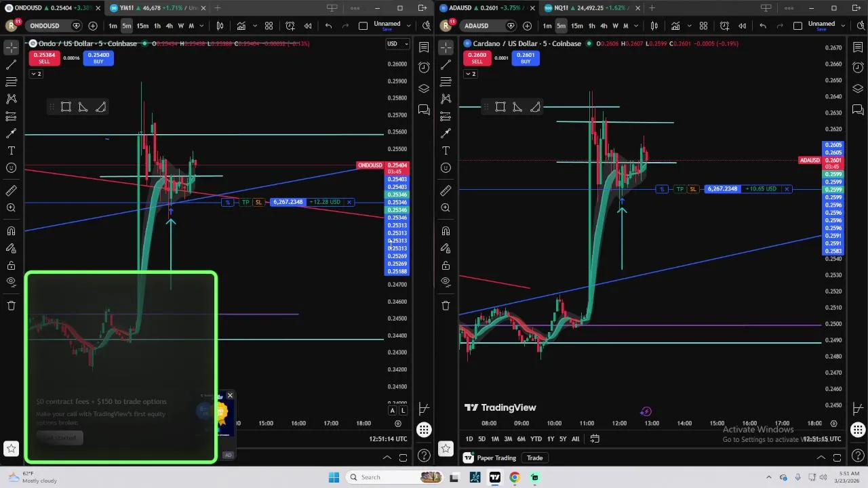Expand the collapsed indicators legend in ADAUSD chart
The width and height of the screenshot is (868, 488).
470,74
